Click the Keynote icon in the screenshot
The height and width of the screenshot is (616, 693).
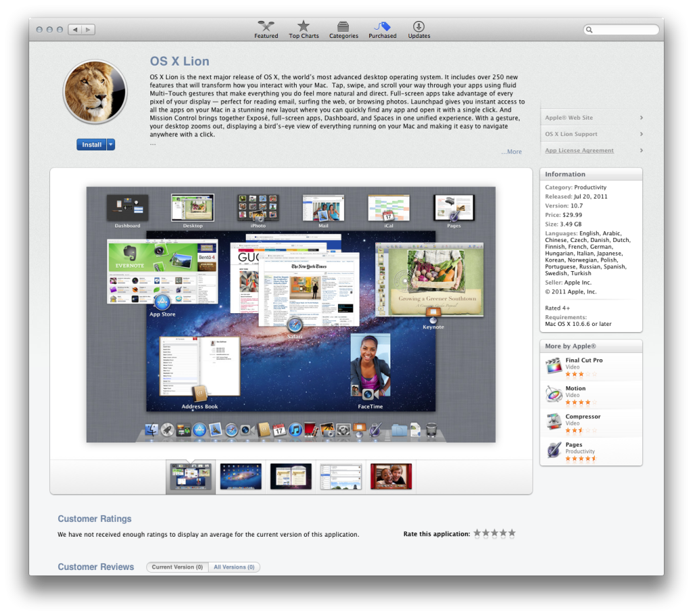pyautogui.click(x=433, y=315)
